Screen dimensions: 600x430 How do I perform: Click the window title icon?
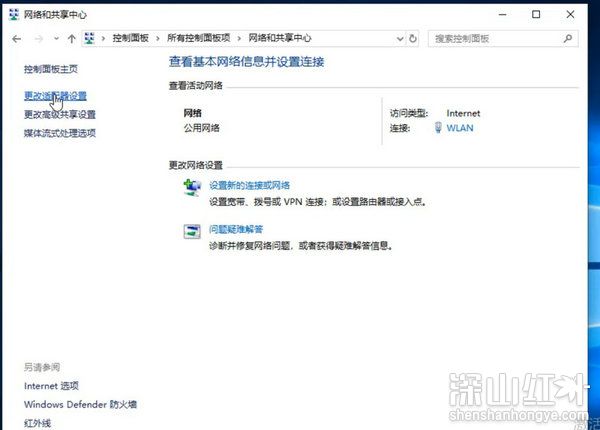(x=14, y=15)
